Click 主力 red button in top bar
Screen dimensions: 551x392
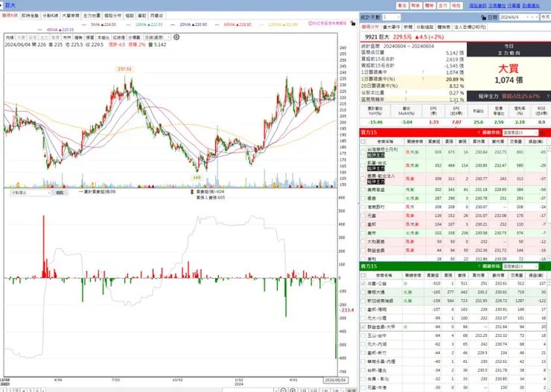click(x=443, y=6)
